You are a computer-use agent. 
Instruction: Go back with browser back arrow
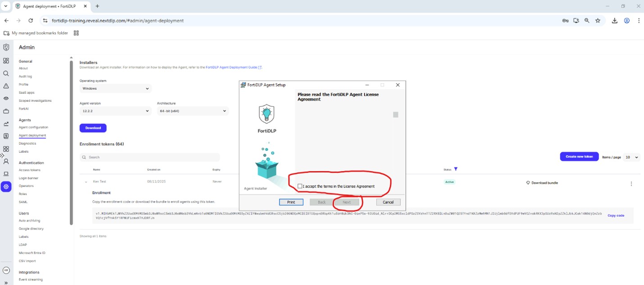pyautogui.click(x=6, y=20)
